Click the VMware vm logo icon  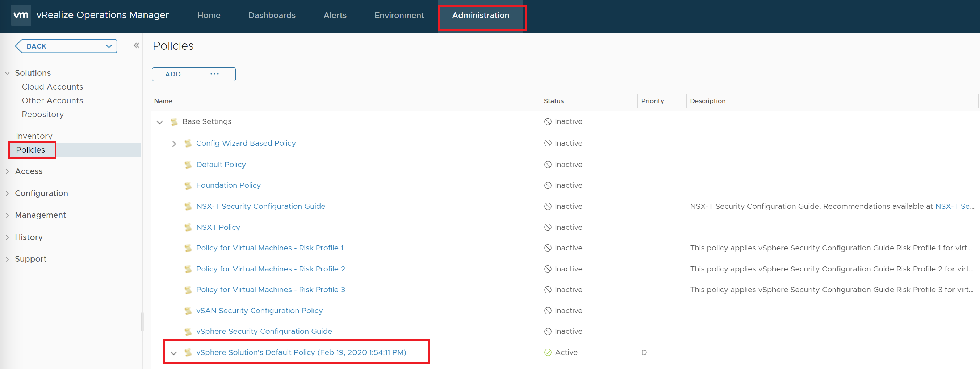[21, 15]
